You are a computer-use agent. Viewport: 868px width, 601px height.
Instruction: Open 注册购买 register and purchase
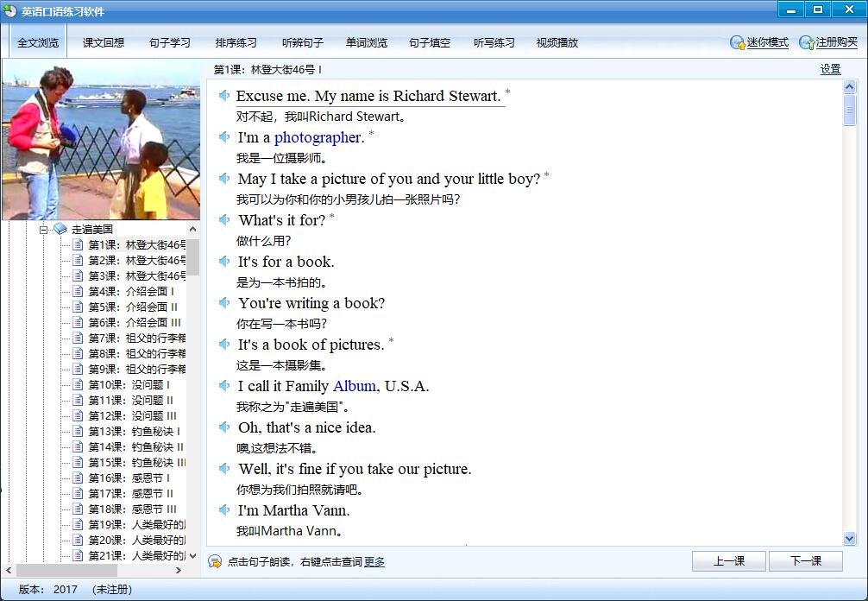pos(807,42)
